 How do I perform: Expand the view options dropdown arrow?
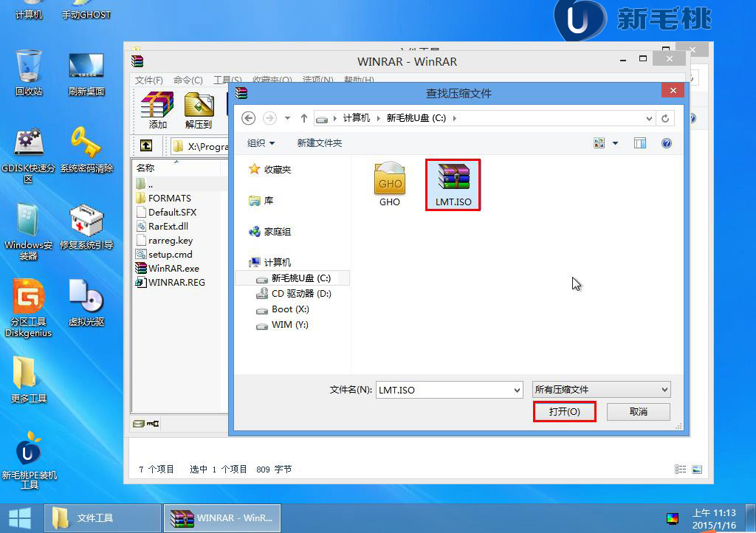[615, 143]
